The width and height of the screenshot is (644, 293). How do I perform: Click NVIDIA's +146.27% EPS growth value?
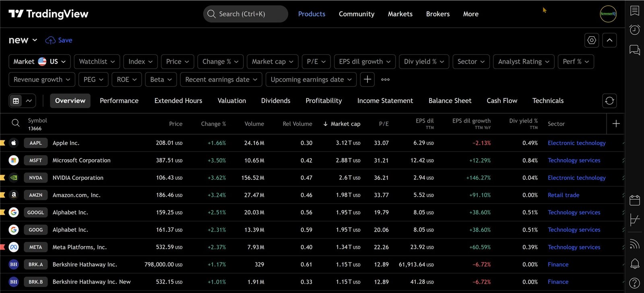(x=479, y=178)
